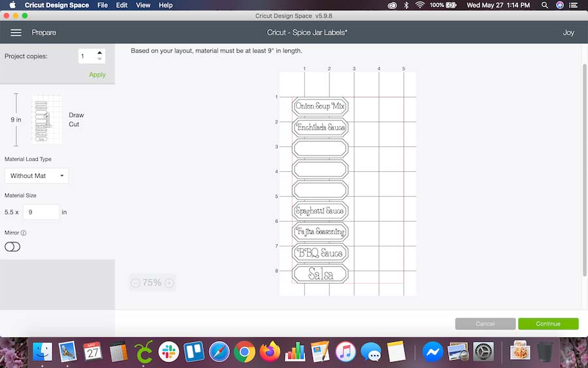Select the Draw Cut mat thumbnail
588x368 pixels.
[46, 120]
